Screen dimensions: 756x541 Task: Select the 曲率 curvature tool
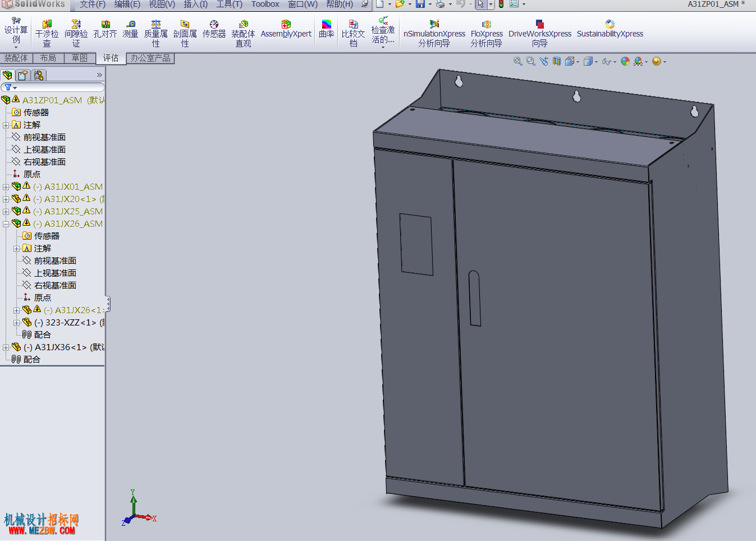pos(327,29)
